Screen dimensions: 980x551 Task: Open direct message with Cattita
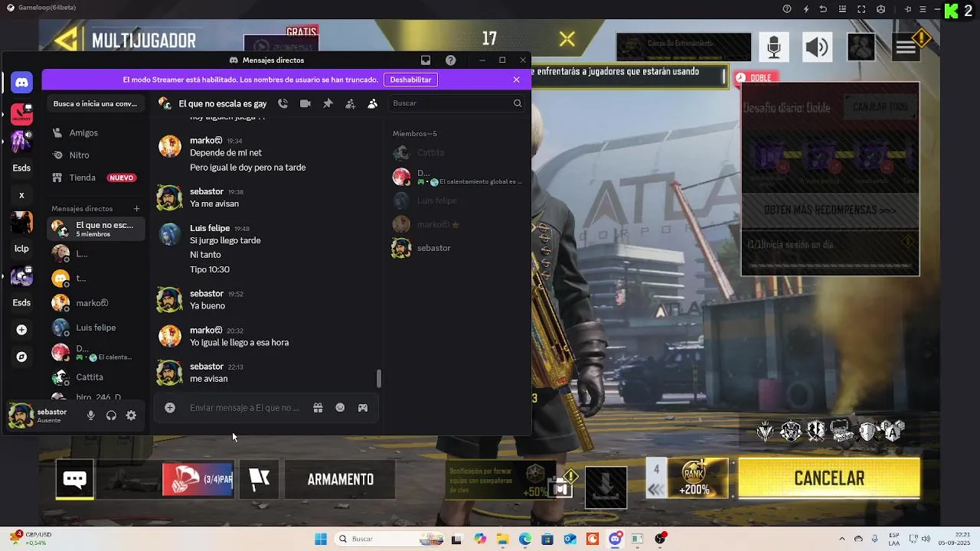(x=96, y=377)
